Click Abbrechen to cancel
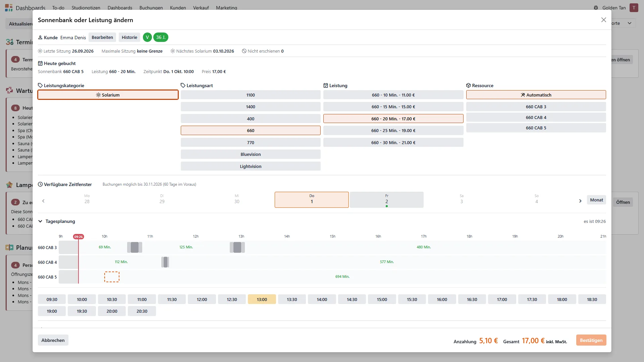The image size is (644, 362). click(53, 340)
